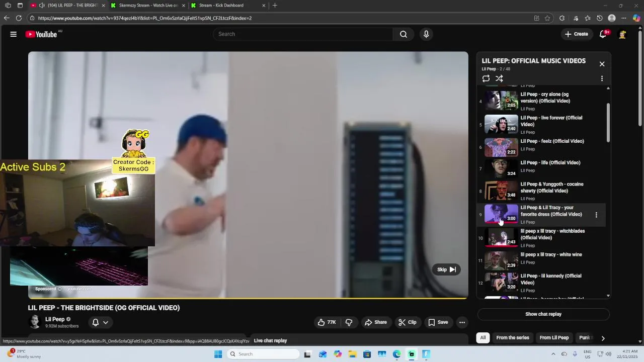Save the video to a playlist
644x362 pixels.
(438, 322)
